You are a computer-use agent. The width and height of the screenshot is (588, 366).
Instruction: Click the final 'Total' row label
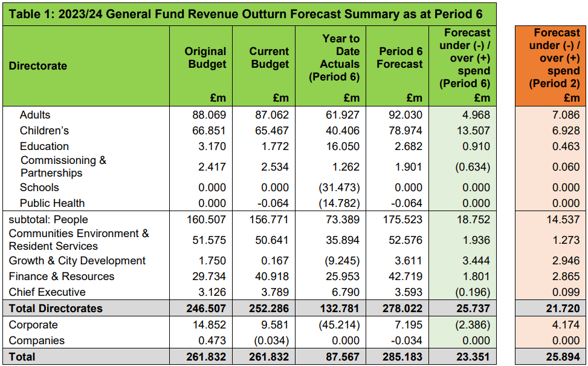pos(22,357)
